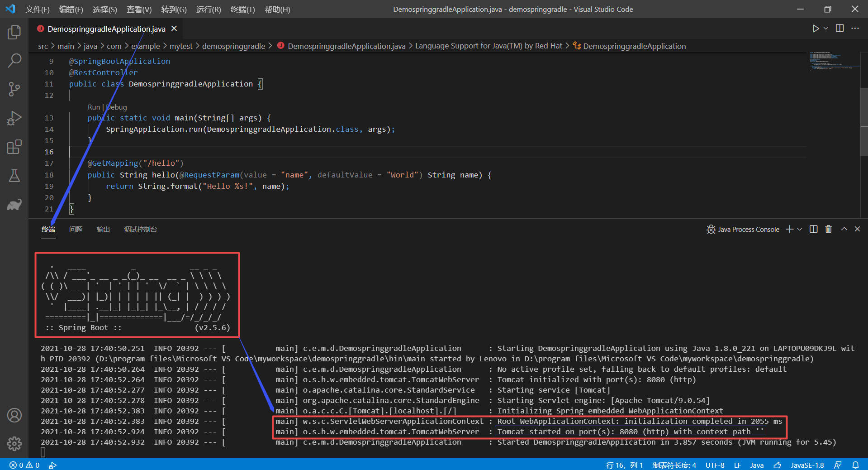This screenshot has height=470, width=868.
Task: Open the Gradle elephant view
Action: (x=14, y=205)
